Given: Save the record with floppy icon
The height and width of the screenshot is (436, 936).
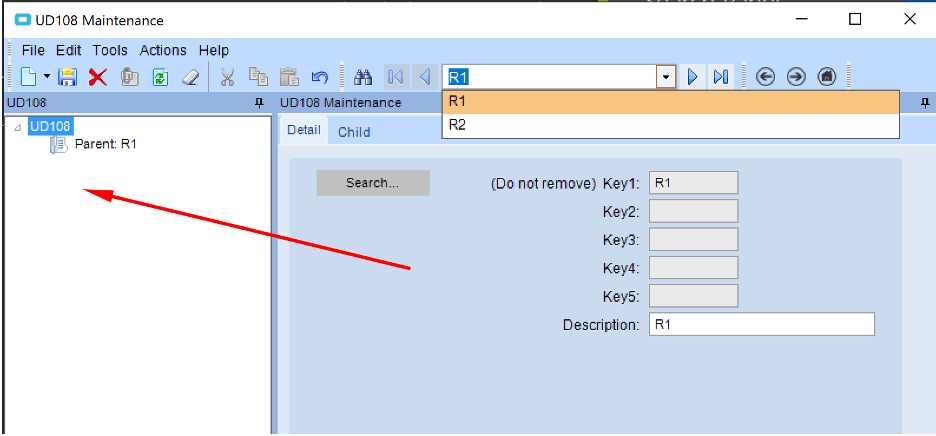Looking at the screenshot, I should point(67,77).
